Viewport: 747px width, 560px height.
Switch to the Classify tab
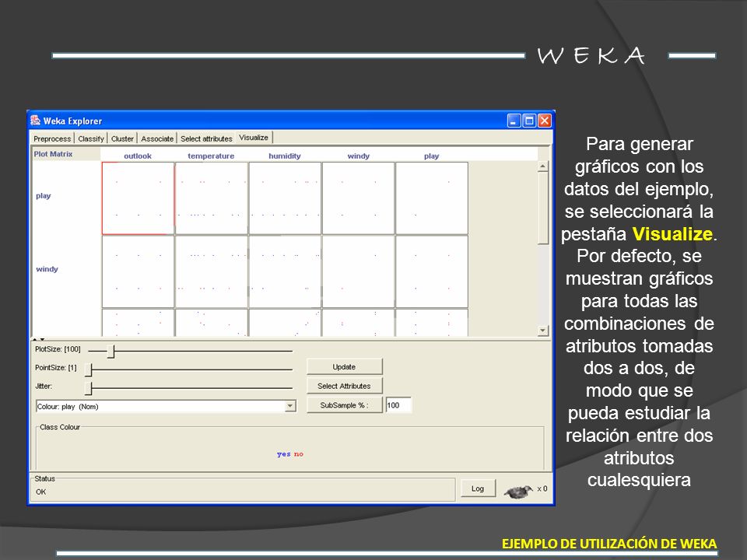coord(91,138)
